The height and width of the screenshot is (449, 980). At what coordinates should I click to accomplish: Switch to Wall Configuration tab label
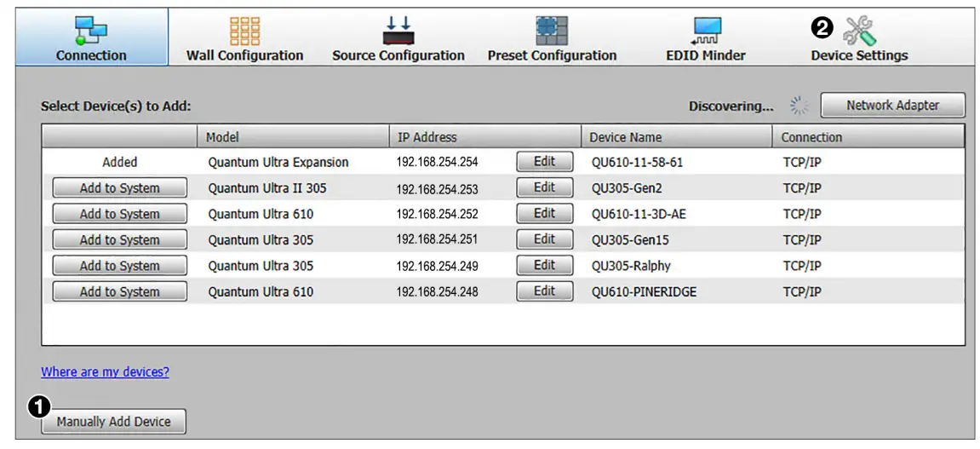coord(245,55)
